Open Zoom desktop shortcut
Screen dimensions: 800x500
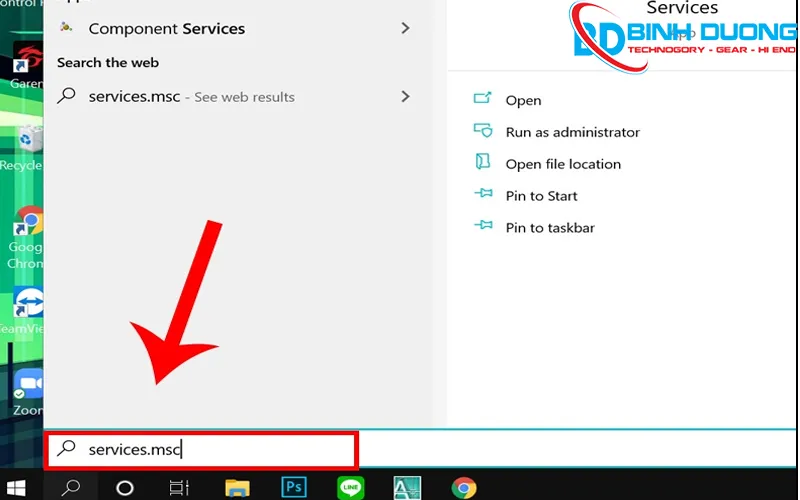point(28,392)
